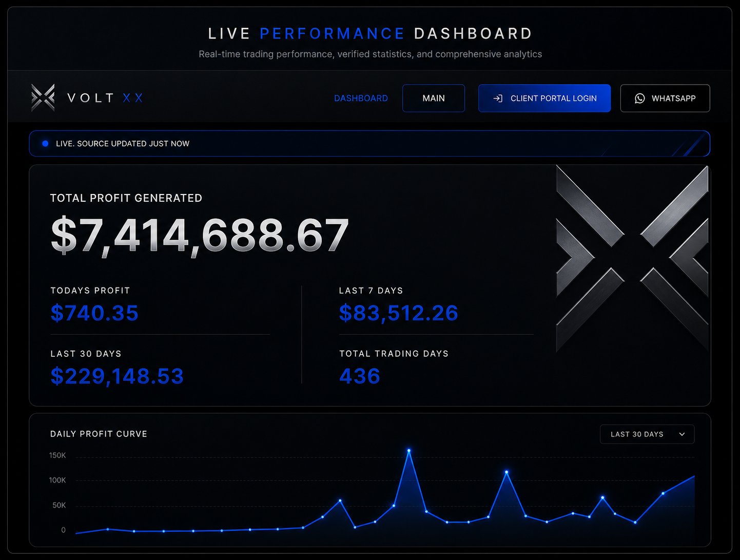Click the large metallic XX emblem
Screen dimensions: 740x560
(632, 259)
